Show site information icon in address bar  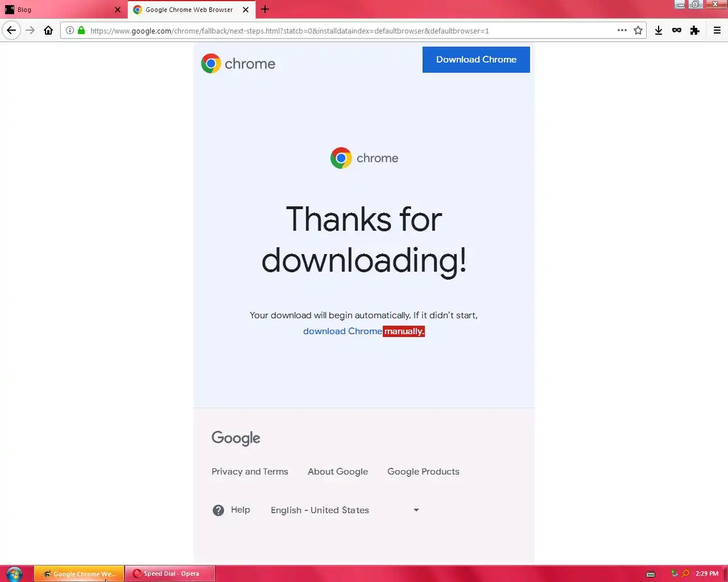69,31
